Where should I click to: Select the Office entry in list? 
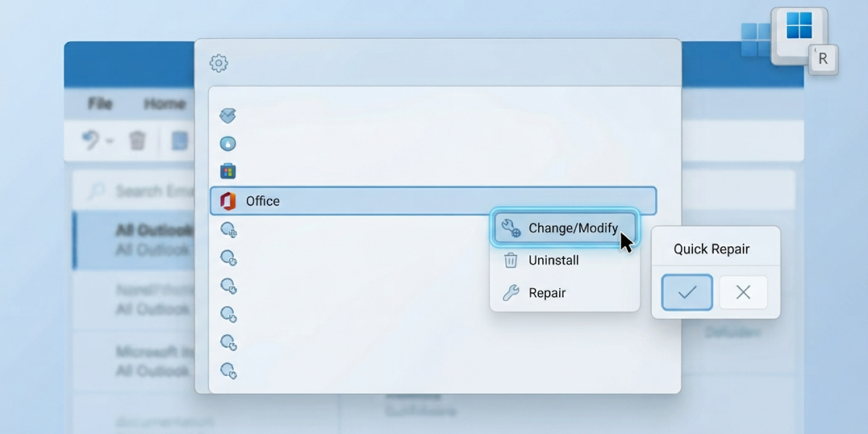pos(433,201)
